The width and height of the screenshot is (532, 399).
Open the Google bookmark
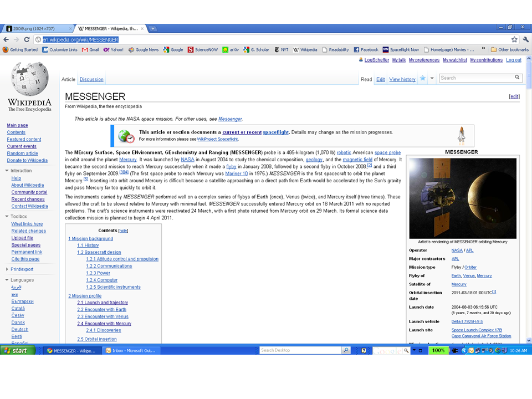[173, 49]
